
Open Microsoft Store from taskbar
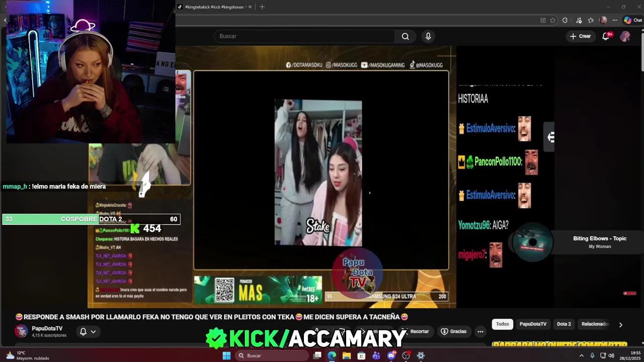[x=361, y=355]
